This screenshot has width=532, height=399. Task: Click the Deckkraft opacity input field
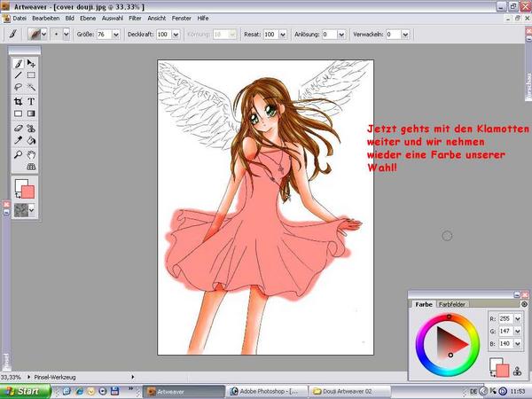coord(164,35)
